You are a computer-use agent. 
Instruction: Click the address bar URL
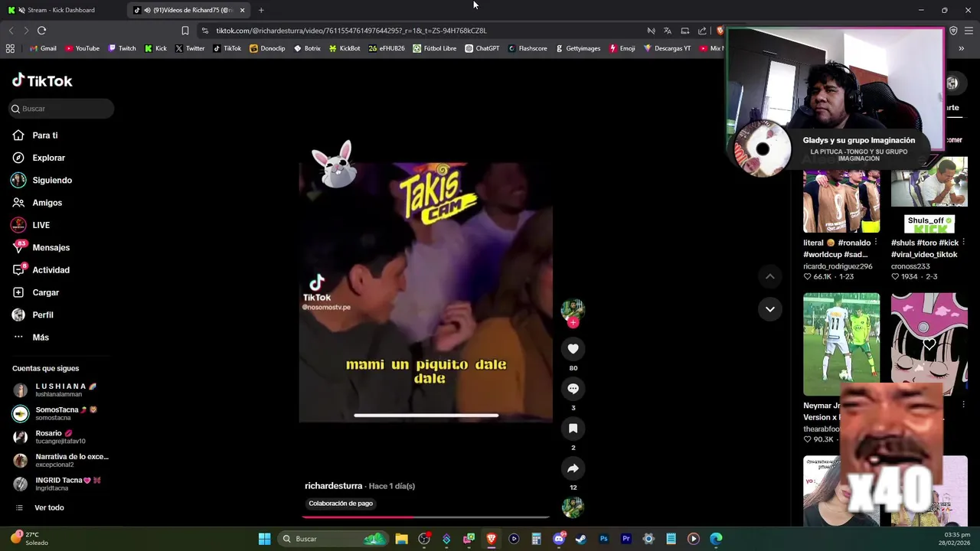[351, 31]
